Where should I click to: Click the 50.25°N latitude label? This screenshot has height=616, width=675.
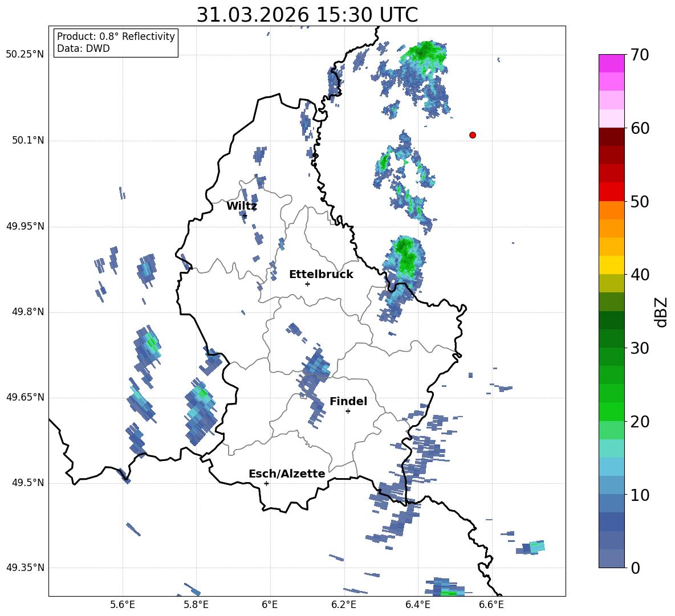point(25,55)
